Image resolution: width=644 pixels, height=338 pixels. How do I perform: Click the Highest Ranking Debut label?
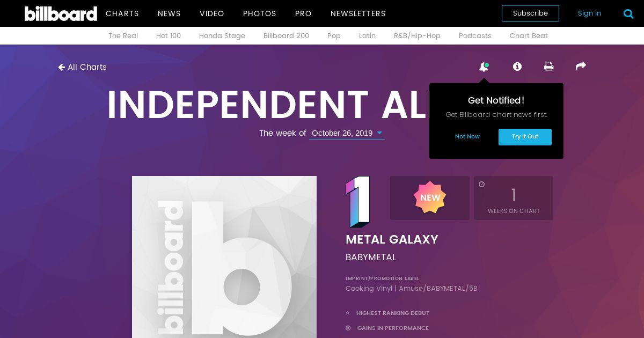[x=393, y=313]
